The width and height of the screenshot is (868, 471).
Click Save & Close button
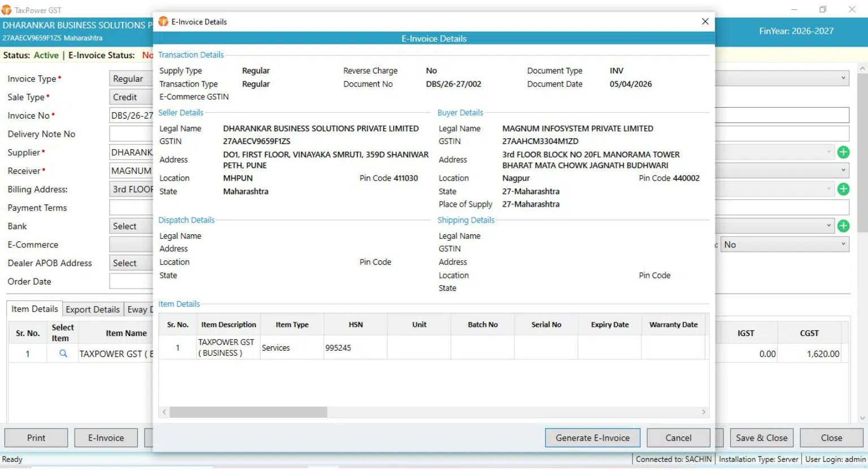pos(761,438)
